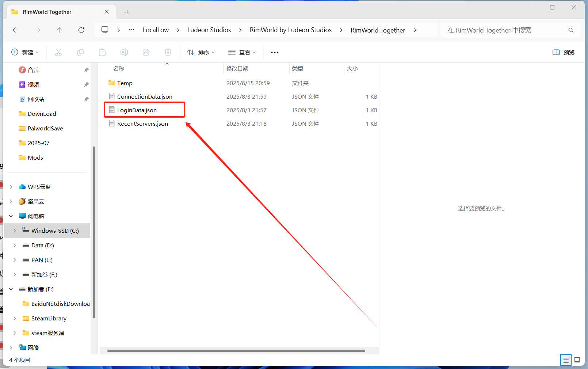Go back to the previous folder
The height and width of the screenshot is (369, 588).
point(15,30)
